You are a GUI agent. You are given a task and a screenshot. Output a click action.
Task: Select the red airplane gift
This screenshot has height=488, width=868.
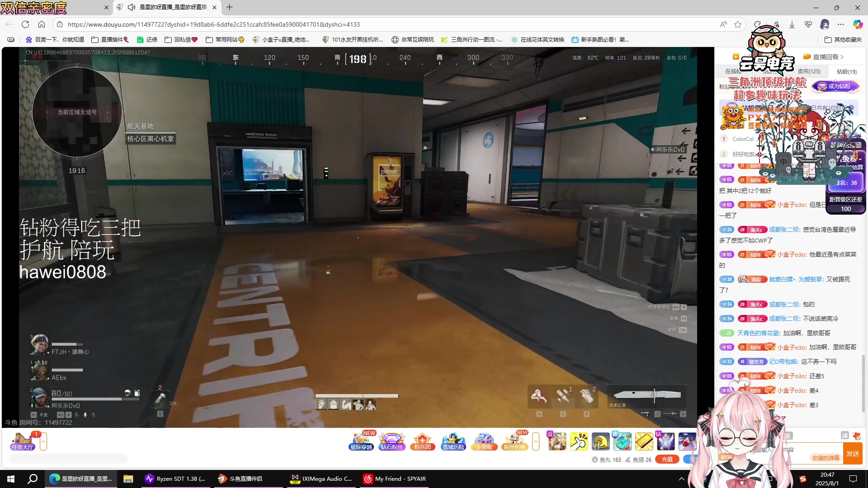point(687,441)
